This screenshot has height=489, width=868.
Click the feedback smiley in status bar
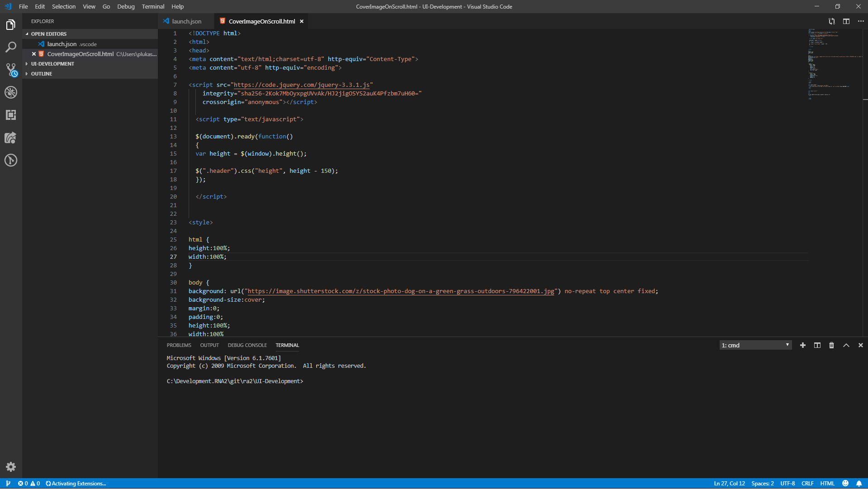pos(845,484)
